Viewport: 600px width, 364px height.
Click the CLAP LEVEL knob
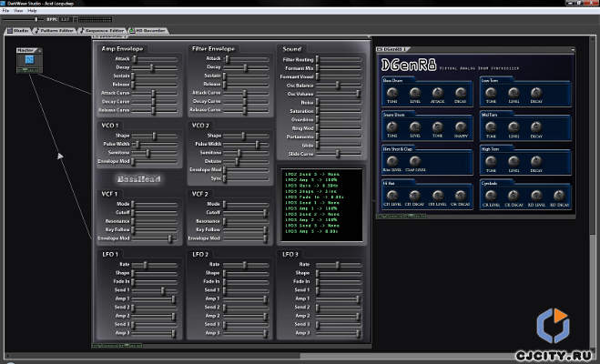coord(415,161)
